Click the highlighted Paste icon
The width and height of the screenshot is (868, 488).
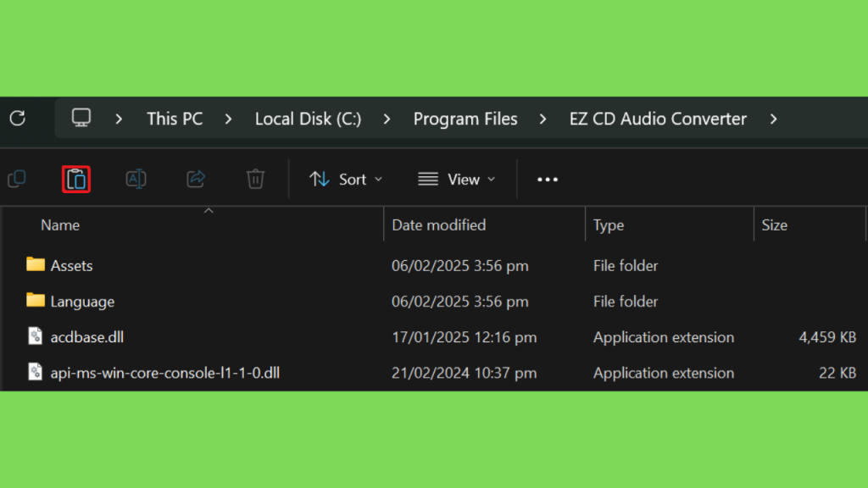(x=76, y=179)
